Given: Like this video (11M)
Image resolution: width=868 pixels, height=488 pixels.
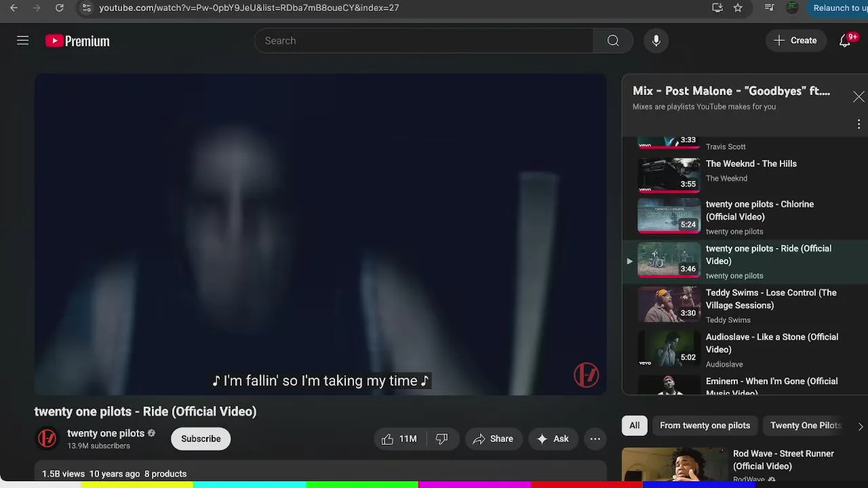Looking at the screenshot, I should point(399,439).
